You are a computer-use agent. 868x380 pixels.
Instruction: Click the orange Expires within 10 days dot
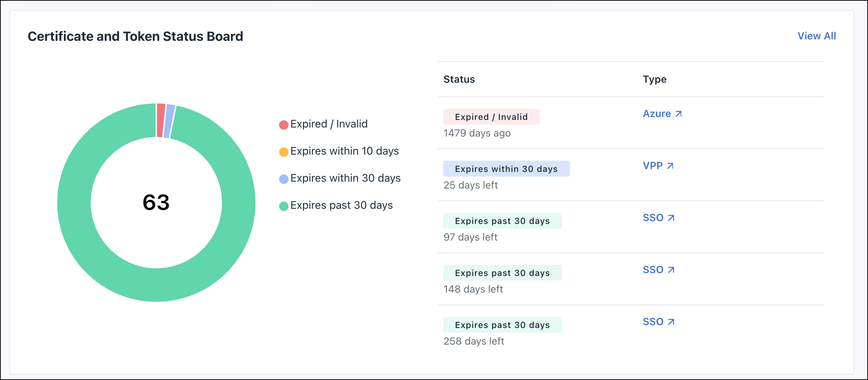[283, 151]
